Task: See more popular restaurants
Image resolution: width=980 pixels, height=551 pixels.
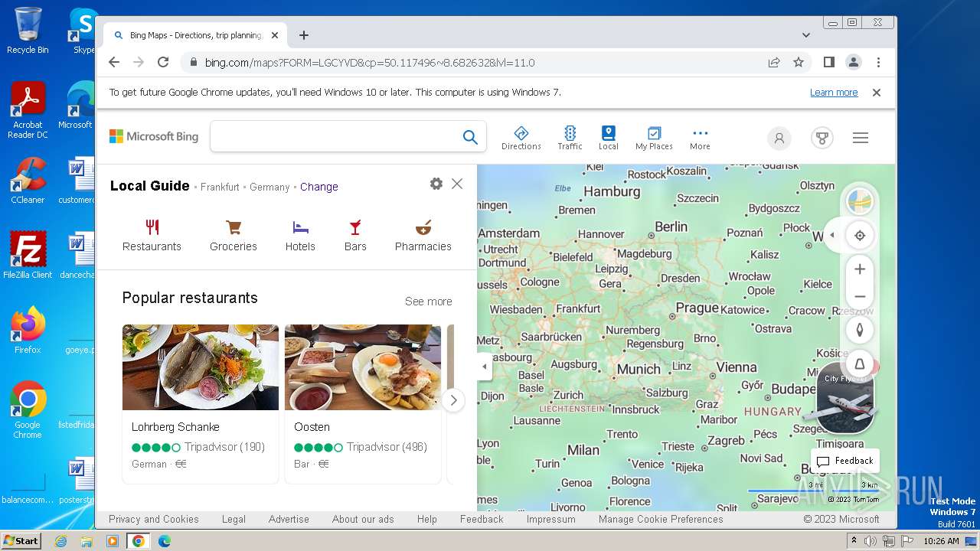Action: pos(428,302)
